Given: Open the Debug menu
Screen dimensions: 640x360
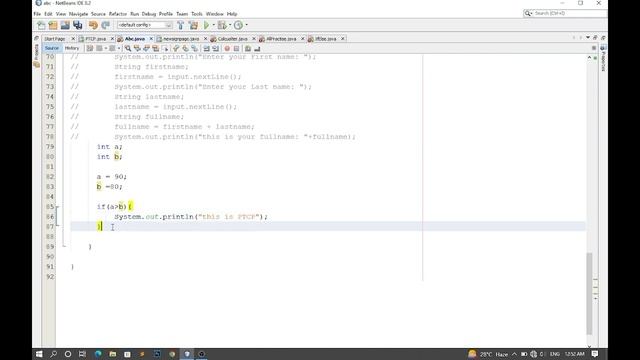Looking at the screenshot, I should (149, 14).
